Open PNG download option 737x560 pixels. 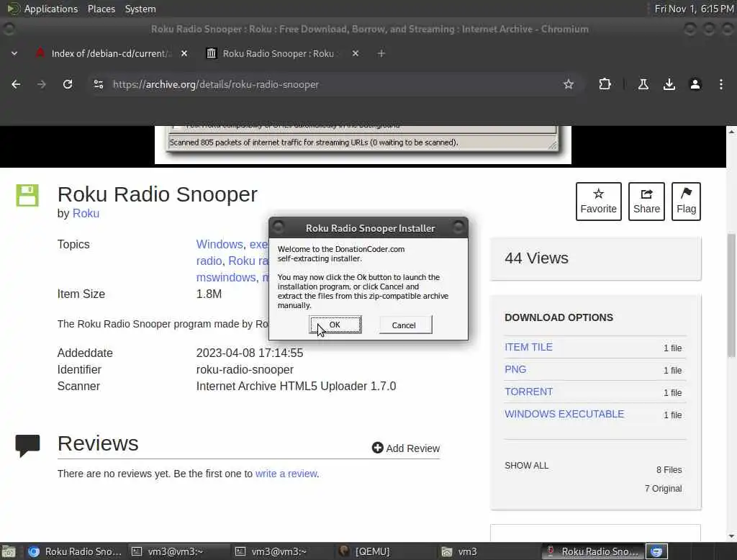pos(515,369)
